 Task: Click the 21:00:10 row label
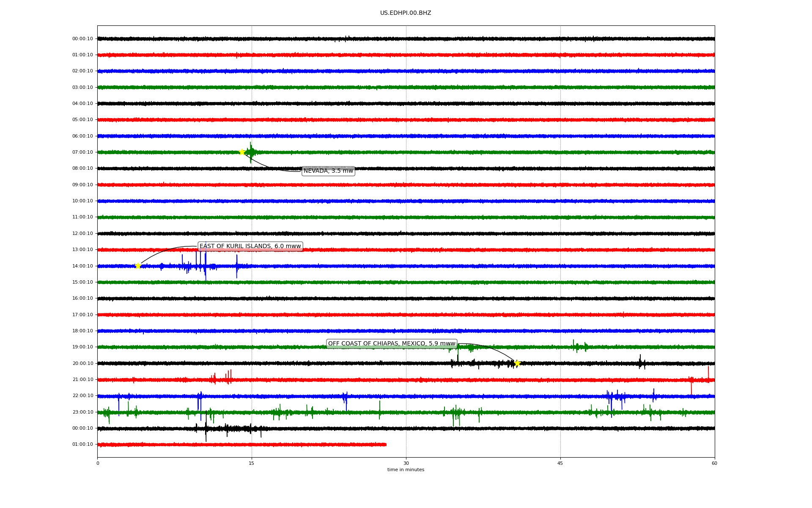pyautogui.click(x=82, y=380)
